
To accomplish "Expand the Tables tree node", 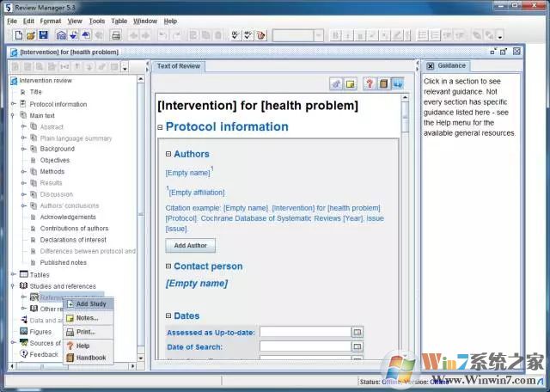I will point(13,274).
